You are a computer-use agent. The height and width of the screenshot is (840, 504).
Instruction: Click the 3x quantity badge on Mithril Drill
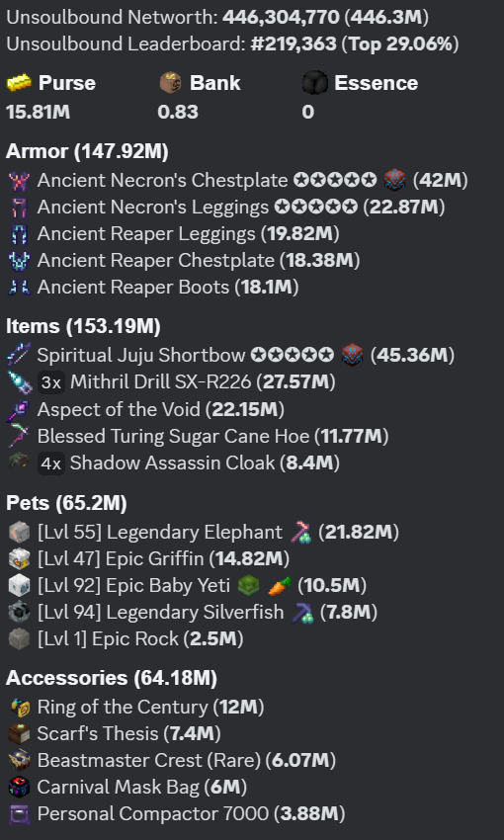(x=51, y=382)
